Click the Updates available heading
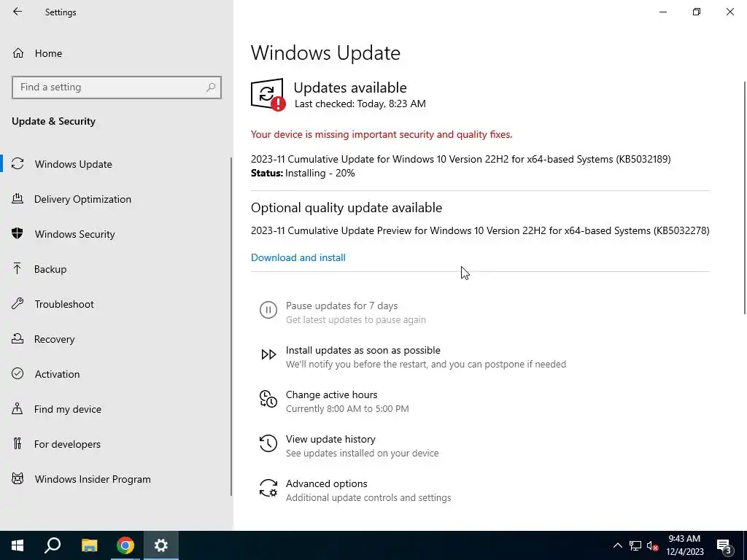Screen dimensions: 747x560 click(350, 87)
